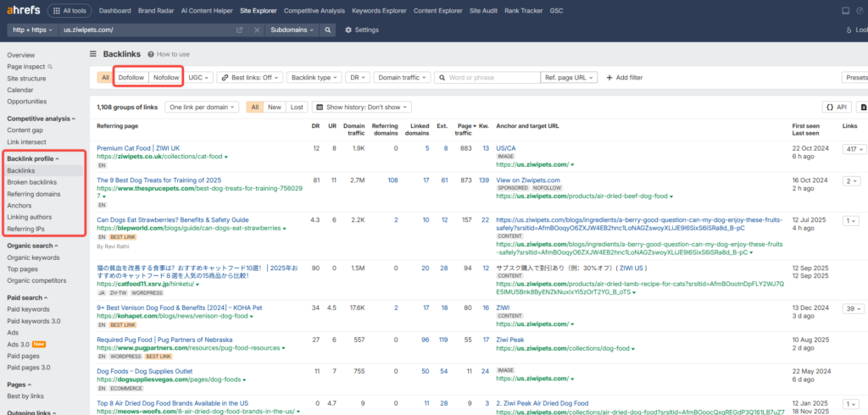The height and width of the screenshot is (415, 868).
Task: Open the Link intersect sidebar item
Action: (26, 141)
